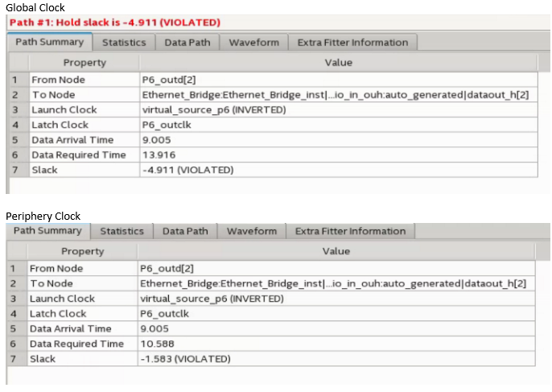Select Extra Fitter Information tab under Global Clock
552x392 pixels.
point(352,43)
